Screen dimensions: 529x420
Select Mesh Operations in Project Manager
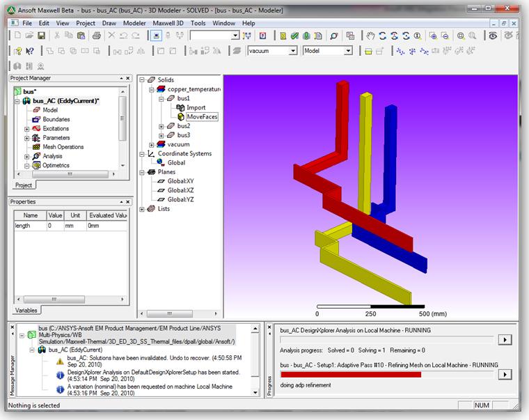(x=63, y=147)
